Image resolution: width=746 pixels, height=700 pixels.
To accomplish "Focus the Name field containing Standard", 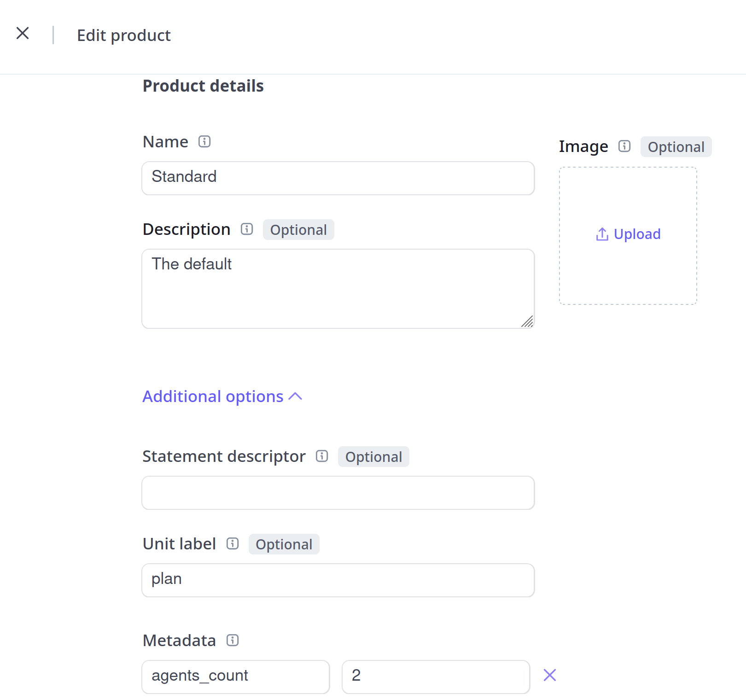I will [338, 178].
